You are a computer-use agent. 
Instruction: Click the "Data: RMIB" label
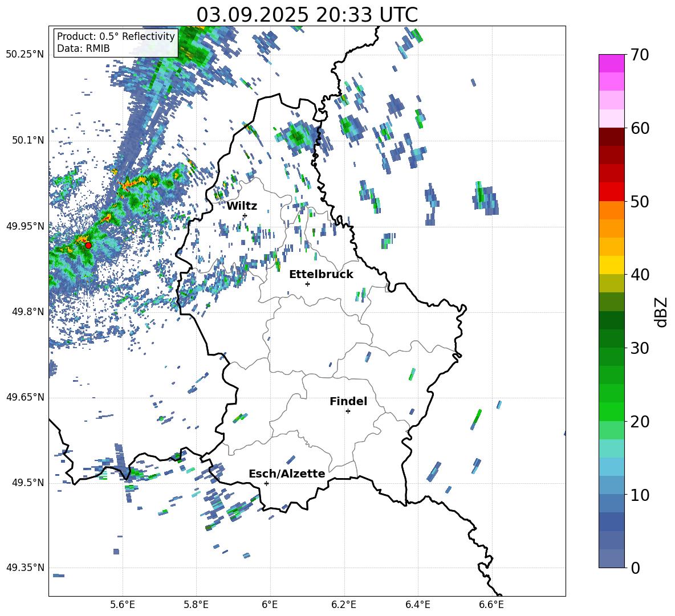(x=83, y=48)
